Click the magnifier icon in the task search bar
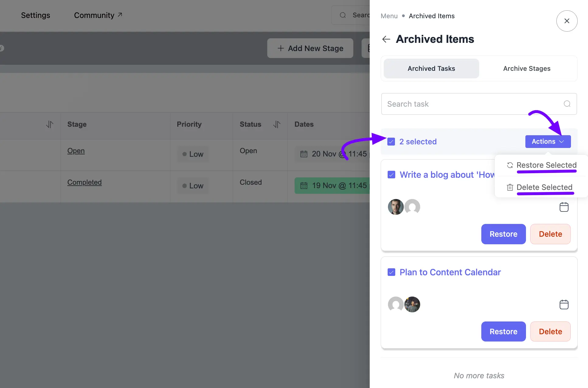This screenshot has height=388, width=588. coord(567,104)
